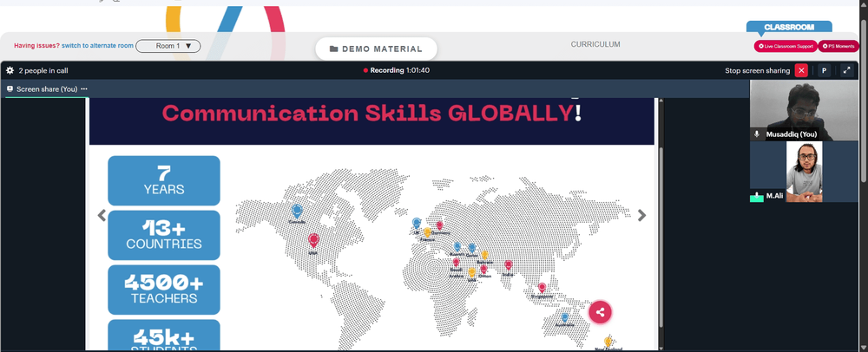Open the CURRICULUM tab

point(595,44)
